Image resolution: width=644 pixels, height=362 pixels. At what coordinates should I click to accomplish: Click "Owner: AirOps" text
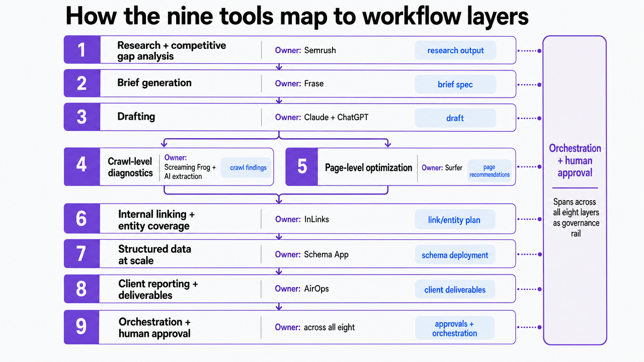302,289
